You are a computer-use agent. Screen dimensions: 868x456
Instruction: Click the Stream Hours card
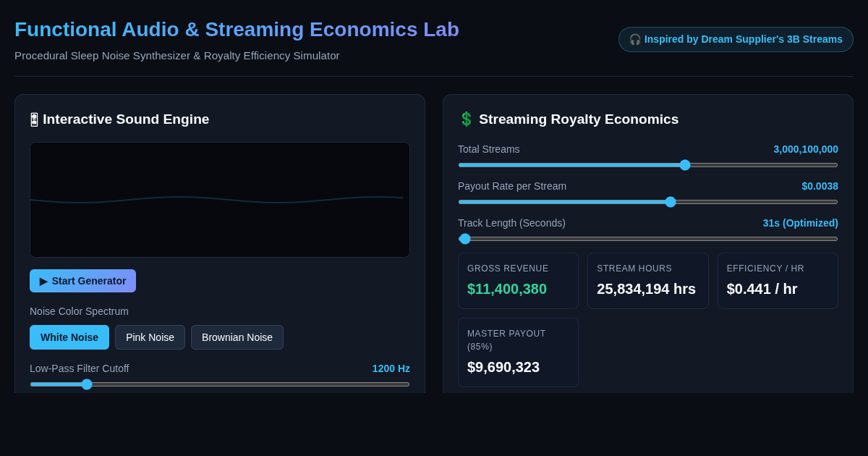click(x=648, y=281)
